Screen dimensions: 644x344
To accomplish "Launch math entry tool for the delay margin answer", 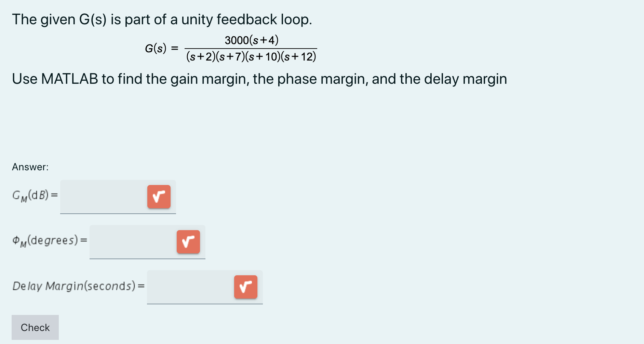I will coord(245,287).
